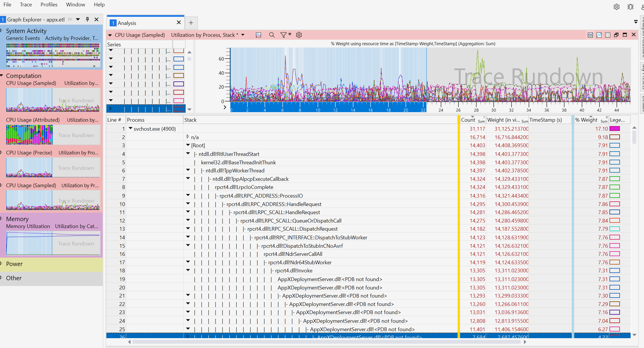The width and height of the screenshot is (644, 348).
Task: Click the TimeStamp (s) column header
Action: tap(550, 120)
